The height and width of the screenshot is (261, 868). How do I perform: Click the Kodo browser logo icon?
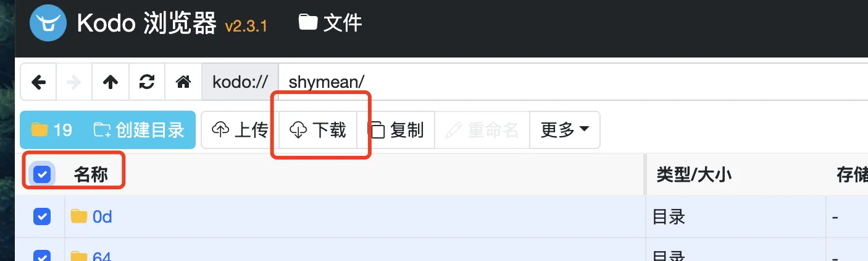[48, 23]
